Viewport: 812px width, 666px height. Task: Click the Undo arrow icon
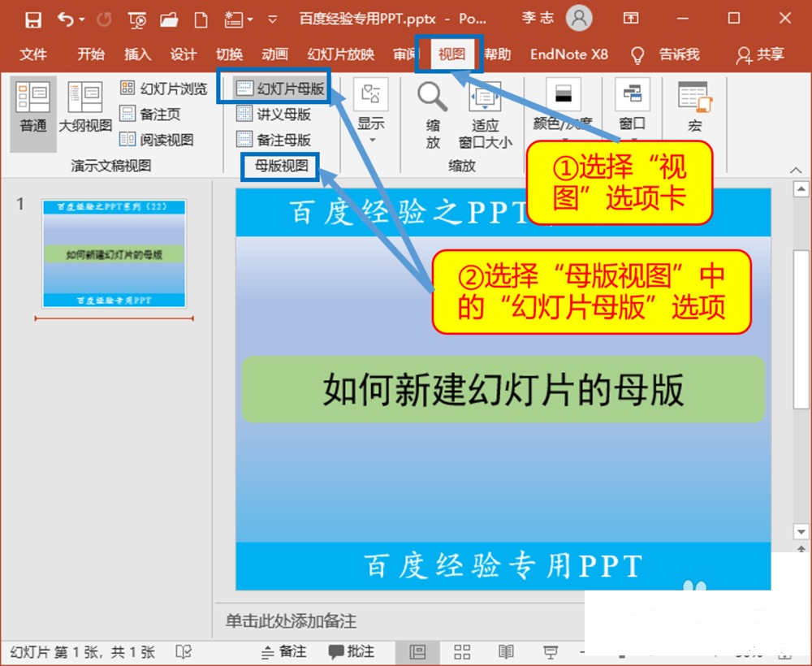[65, 19]
